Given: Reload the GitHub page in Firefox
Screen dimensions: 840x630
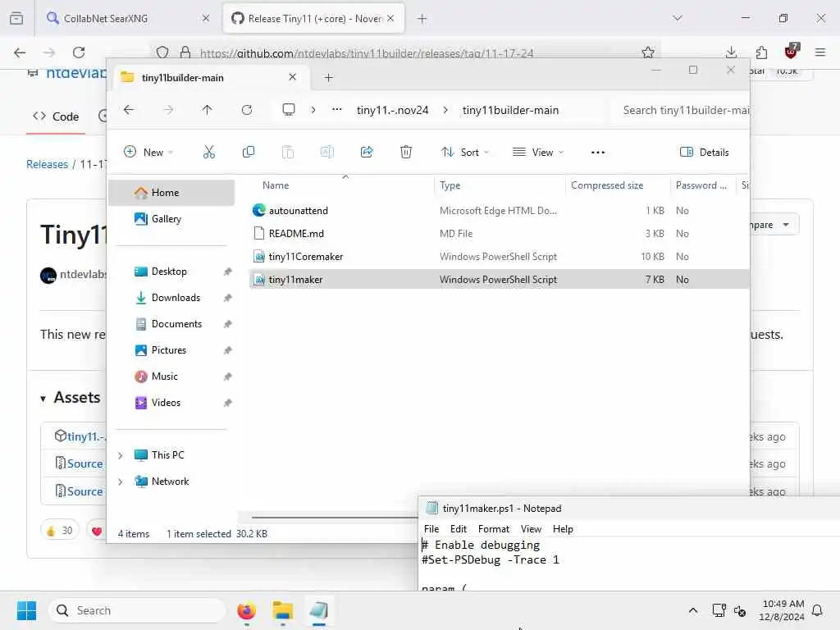Looking at the screenshot, I should tap(79, 52).
